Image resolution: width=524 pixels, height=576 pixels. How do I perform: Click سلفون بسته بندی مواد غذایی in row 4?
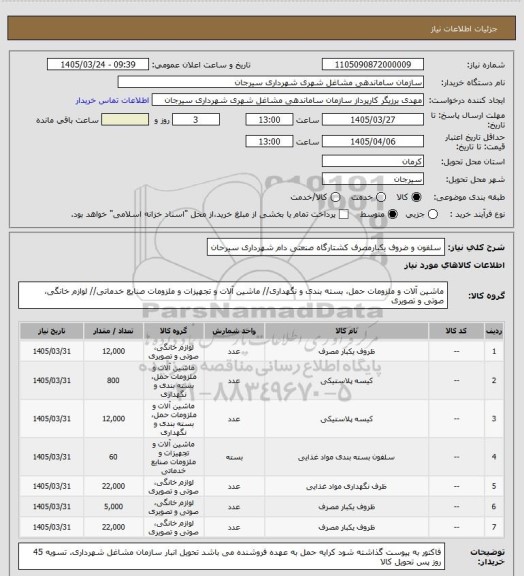[x=346, y=457]
